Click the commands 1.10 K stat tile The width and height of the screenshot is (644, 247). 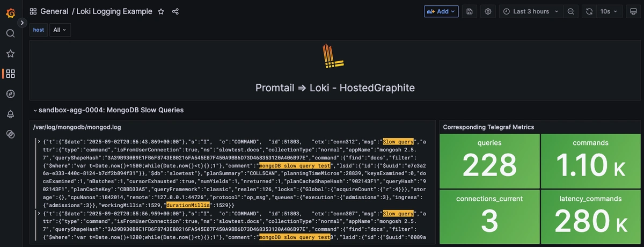[x=590, y=160]
